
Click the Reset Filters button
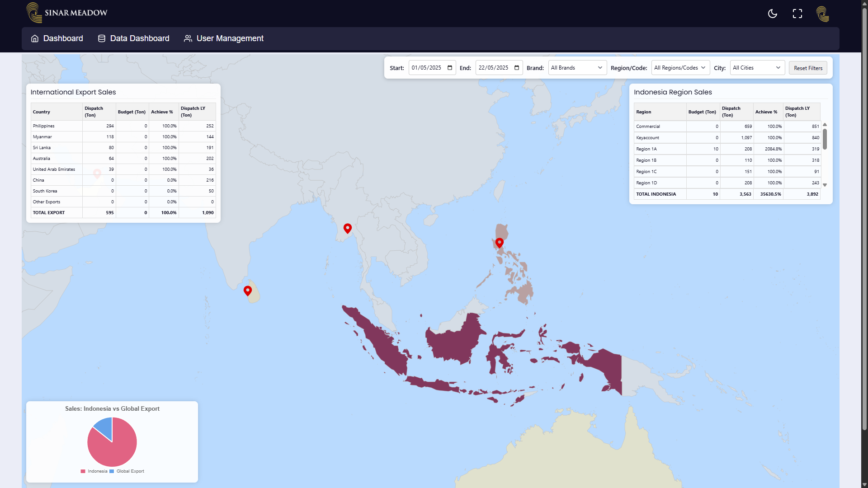coord(808,68)
